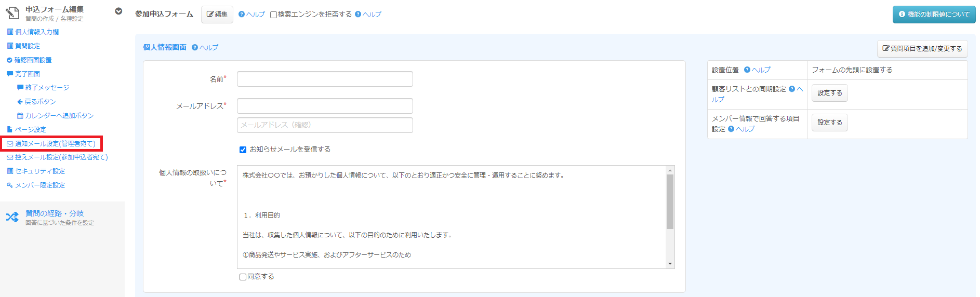Image resolution: width=980 pixels, height=297 pixels.
Task: Open 通知メール設定(管理者宛て) menu item
Action: point(55,144)
